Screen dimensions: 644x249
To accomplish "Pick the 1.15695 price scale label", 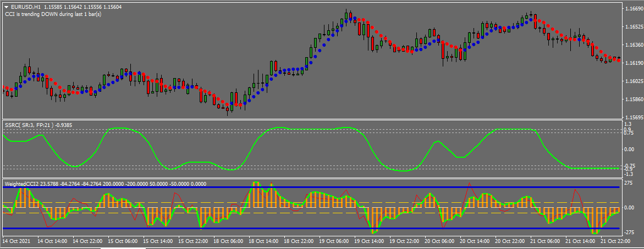I will point(632,118).
